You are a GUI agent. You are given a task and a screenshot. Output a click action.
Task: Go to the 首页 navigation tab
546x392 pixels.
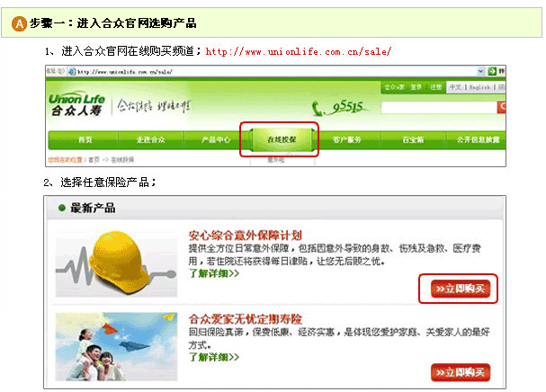pyautogui.click(x=85, y=140)
